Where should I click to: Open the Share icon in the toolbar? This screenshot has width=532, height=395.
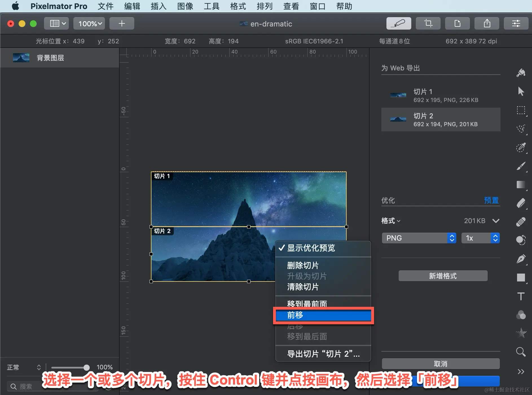click(487, 23)
